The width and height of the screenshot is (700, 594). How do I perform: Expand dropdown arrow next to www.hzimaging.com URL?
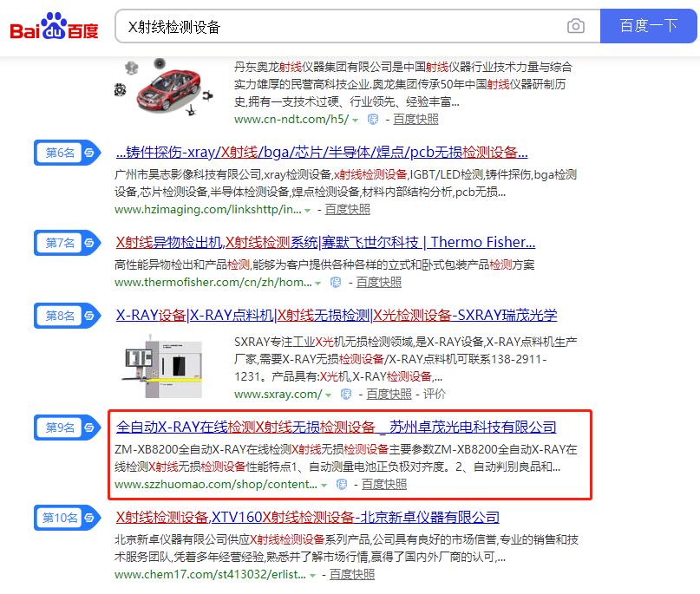pos(308,210)
